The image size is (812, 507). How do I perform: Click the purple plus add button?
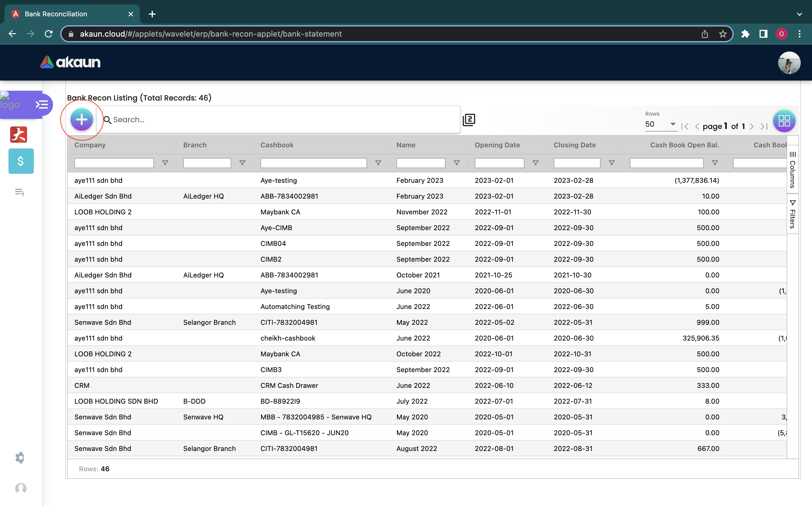click(x=81, y=120)
